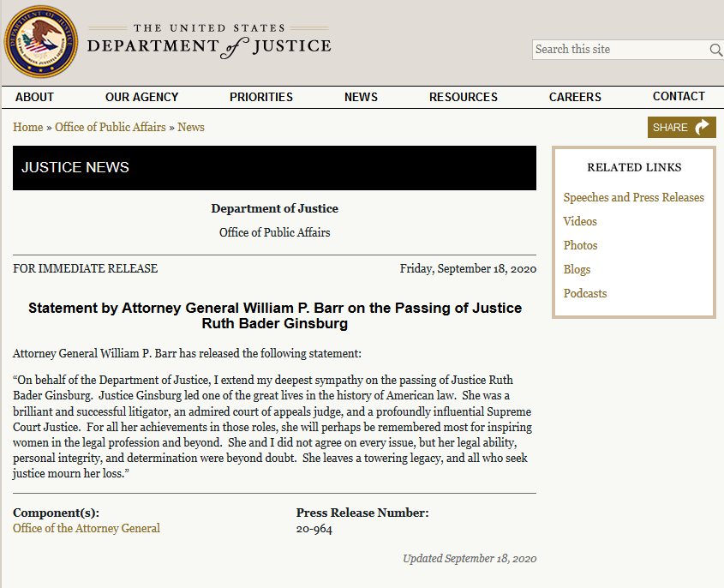724x588 pixels.
Task: Open the News menu in navigation bar
Action: [x=361, y=97]
